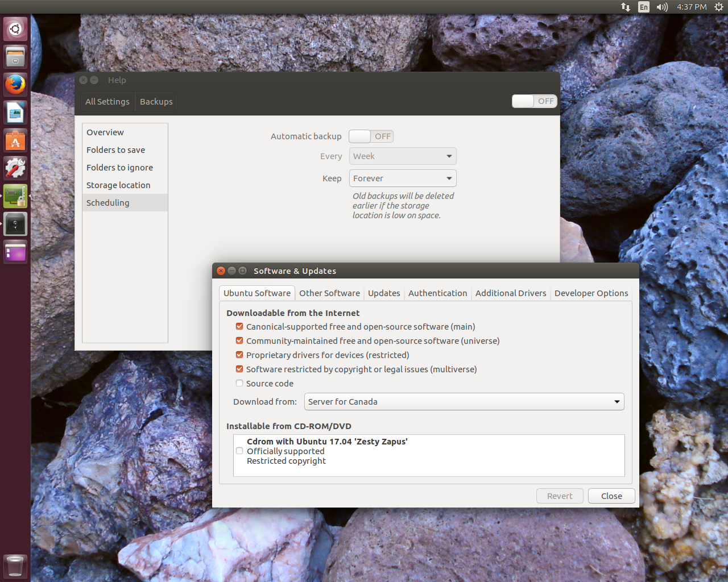The width and height of the screenshot is (728, 582).
Task: Select Overview in the Backups sidebar
Action: click(125, 132)
